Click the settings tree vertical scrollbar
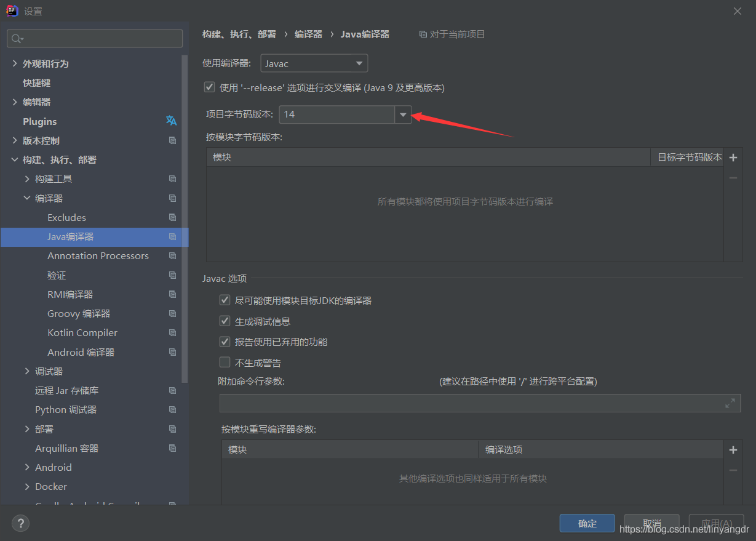 (x=185, y=218)
